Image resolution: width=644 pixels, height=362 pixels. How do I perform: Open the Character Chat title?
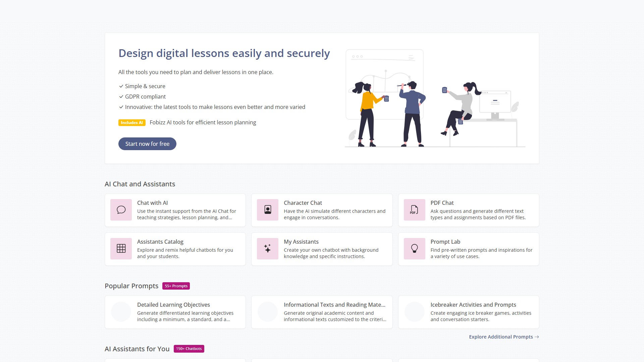pos(303,203)
